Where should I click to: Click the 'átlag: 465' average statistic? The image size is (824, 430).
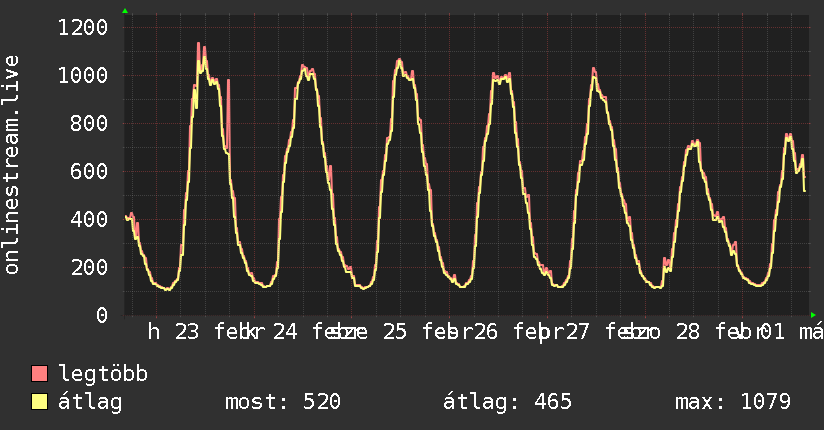507,402
